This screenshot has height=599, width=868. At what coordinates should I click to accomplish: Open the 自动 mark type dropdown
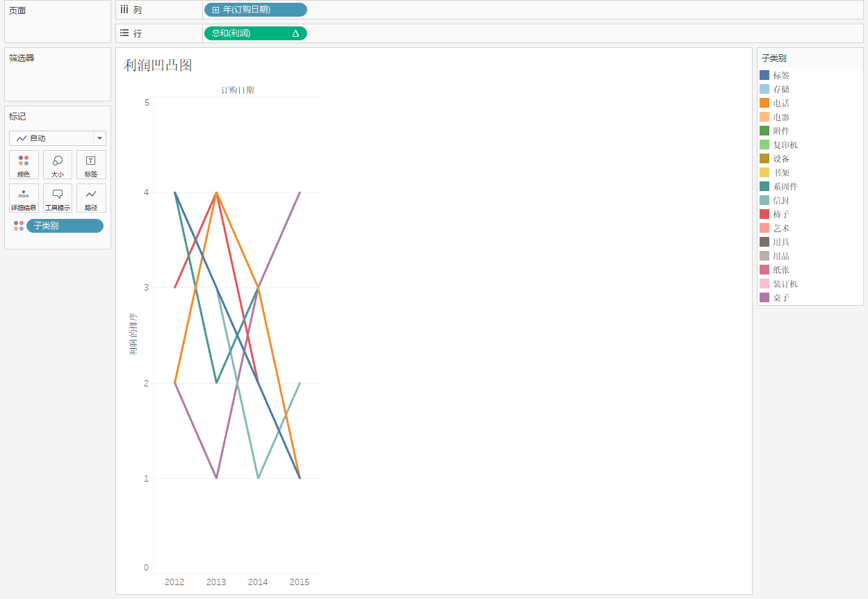58,138
